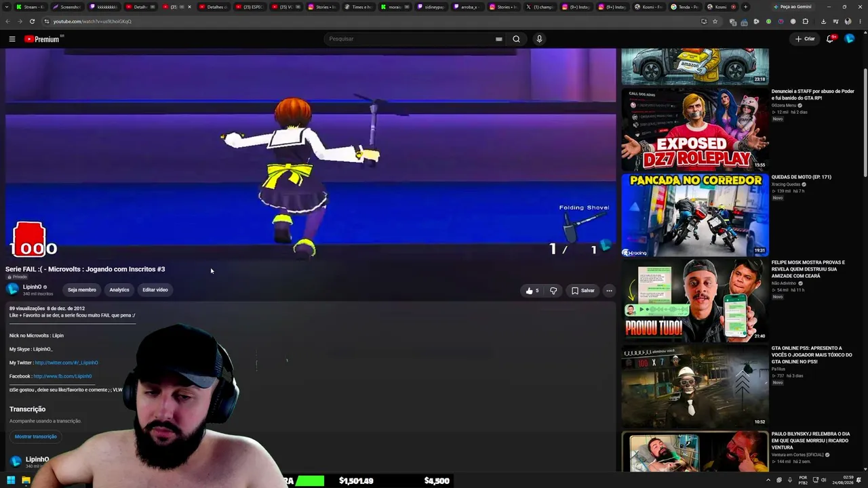Open channel Analytics button
This screenshot has height=488, width=868.
tap(119, 290)
